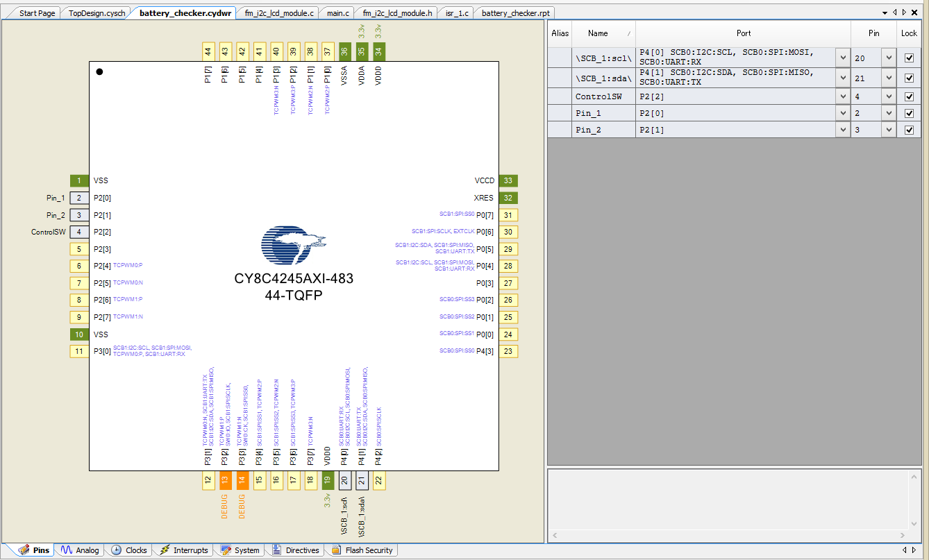Switch to the Start Page document tab
Screen dimensions: 929x560
[37, 13]
